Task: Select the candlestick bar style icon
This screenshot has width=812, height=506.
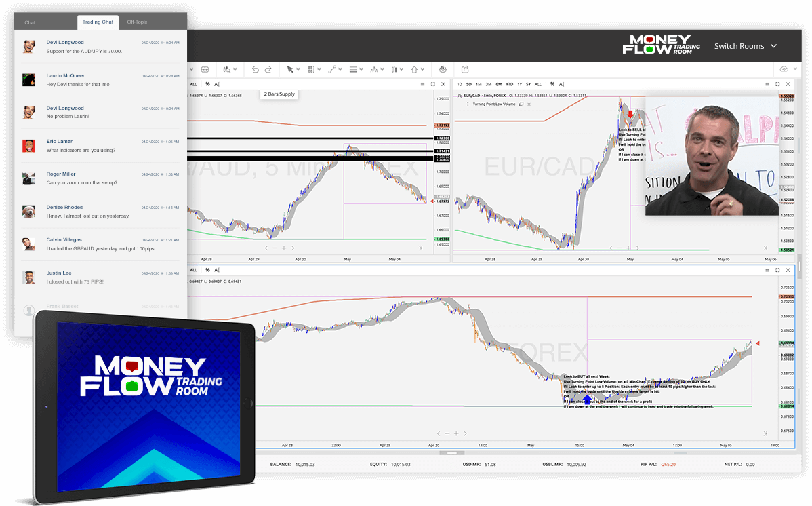Action: point(394,69)
